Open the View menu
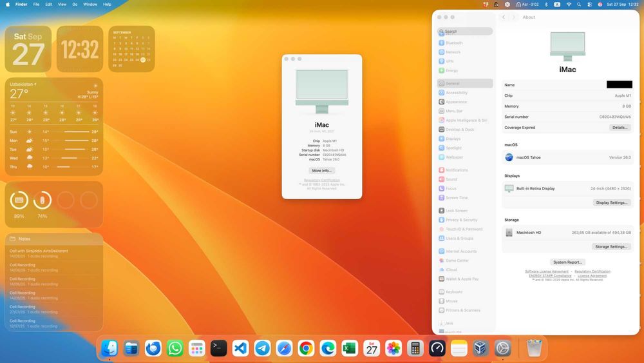 [62, 4]
